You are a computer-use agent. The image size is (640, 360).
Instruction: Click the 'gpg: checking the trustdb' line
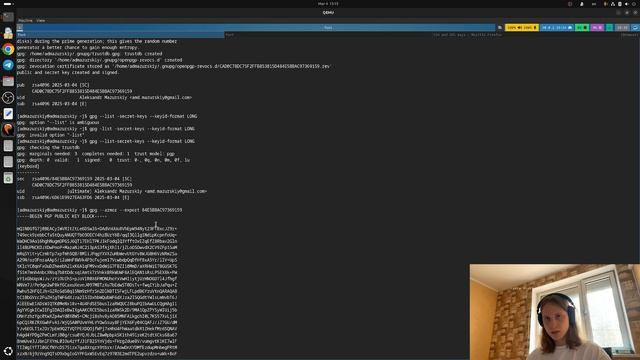tap(48, 147)
